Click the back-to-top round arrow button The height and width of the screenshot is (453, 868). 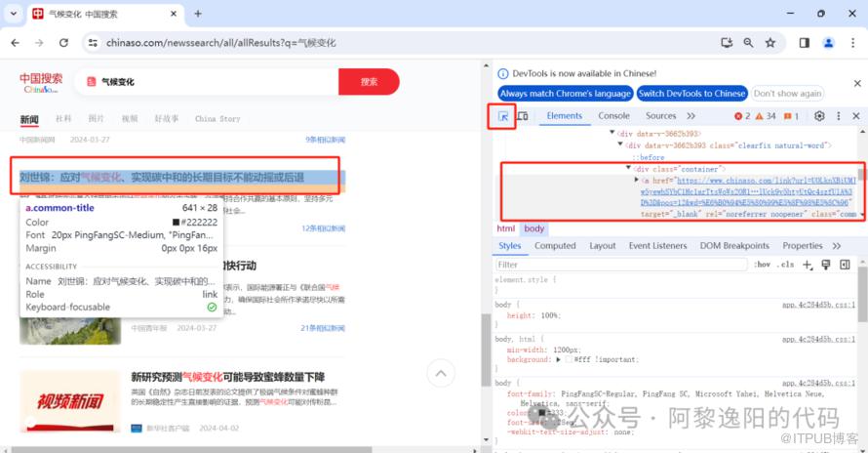click(441, 373)
